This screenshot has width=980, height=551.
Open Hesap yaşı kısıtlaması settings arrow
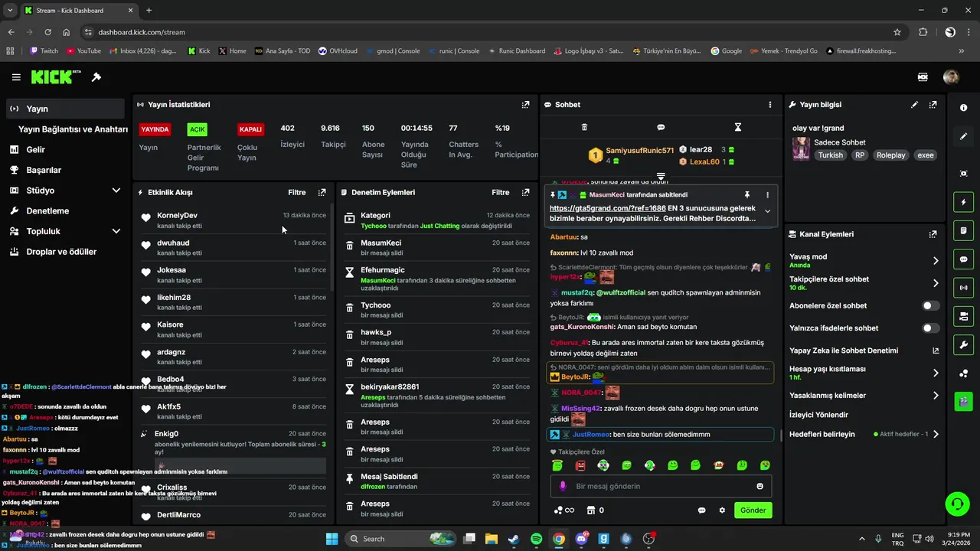(x=936, y=373)
